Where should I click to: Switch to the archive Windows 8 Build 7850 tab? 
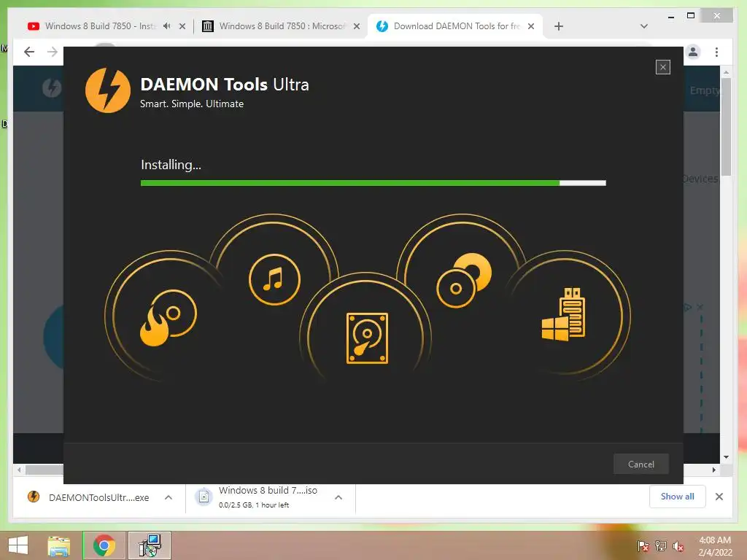tap(281, 26)
